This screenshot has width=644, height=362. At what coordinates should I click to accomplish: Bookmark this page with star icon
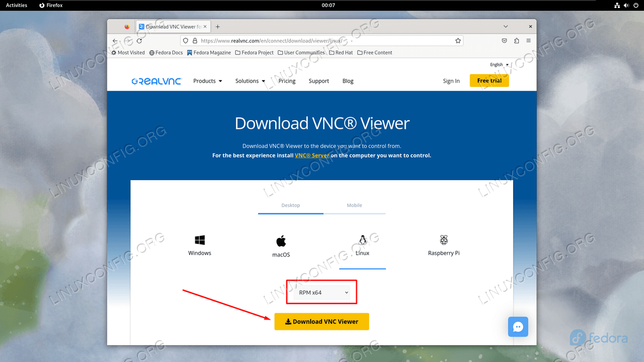tap(458, 41)
